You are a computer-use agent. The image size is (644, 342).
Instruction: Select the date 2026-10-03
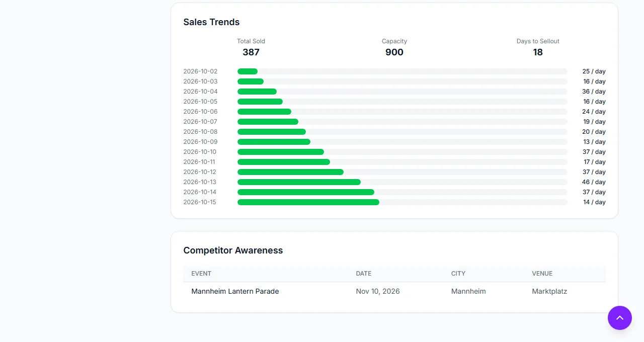point(200,81)
